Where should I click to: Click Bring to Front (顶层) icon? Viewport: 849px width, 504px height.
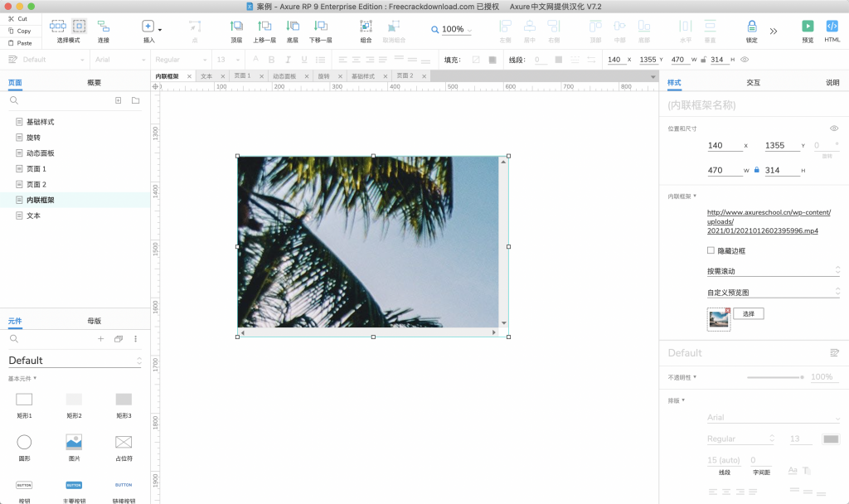tap(236, 27)
